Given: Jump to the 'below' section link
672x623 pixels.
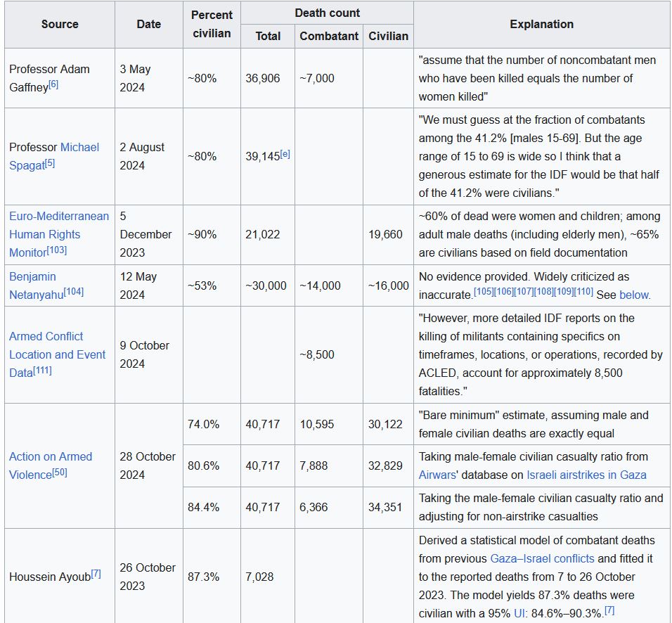Looking at the screenshot, I should [x=634, y=295].
